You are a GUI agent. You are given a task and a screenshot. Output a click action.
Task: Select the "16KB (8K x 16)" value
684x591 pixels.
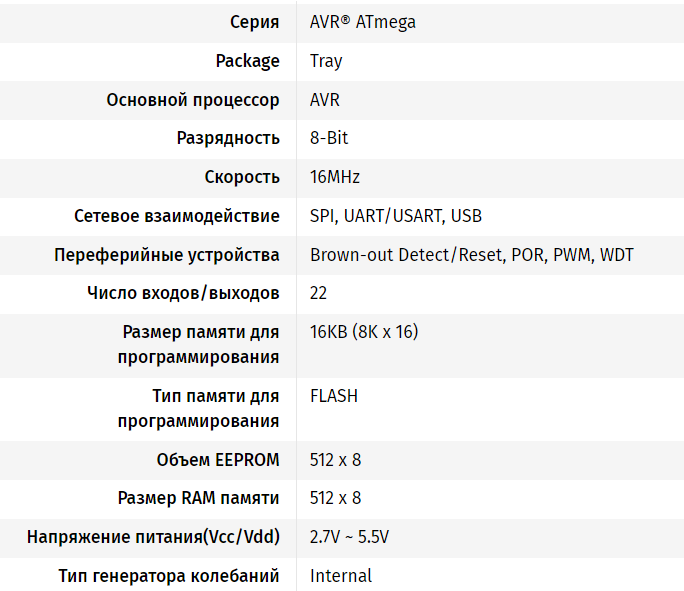click(364, 332)
